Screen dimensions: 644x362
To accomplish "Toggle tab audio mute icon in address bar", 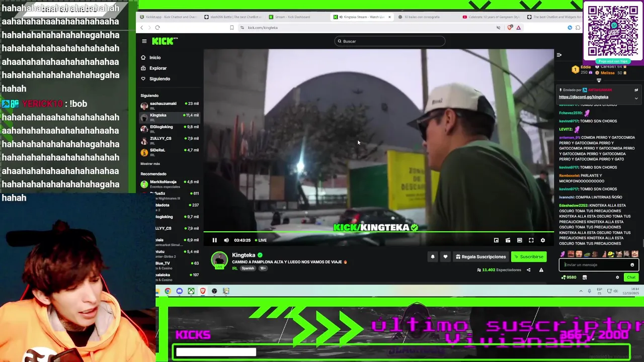I will (x=498, y=28).
